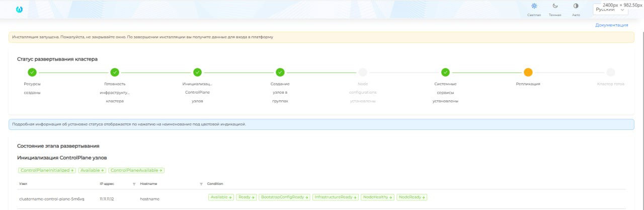This screenshot has width=644, height=210.
Task: Click the 'ControlPlaneAvailable' condition tag
Action: [x=136, y=170]
